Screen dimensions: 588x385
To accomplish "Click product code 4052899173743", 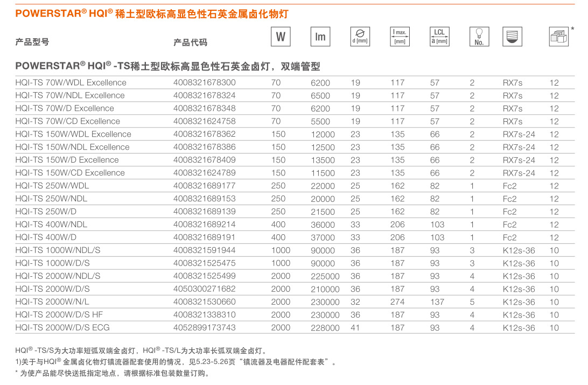I will tap(205, 327).
